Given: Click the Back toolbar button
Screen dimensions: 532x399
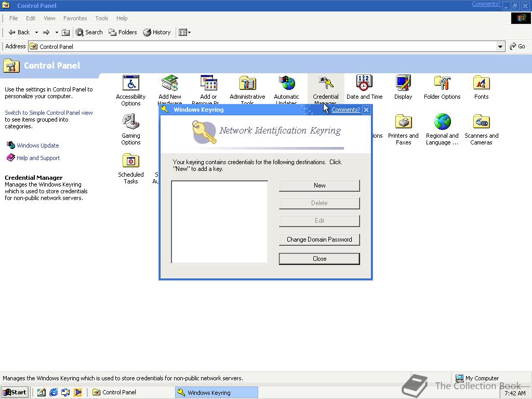Looking at the screenshot, I should coord(19,32).
